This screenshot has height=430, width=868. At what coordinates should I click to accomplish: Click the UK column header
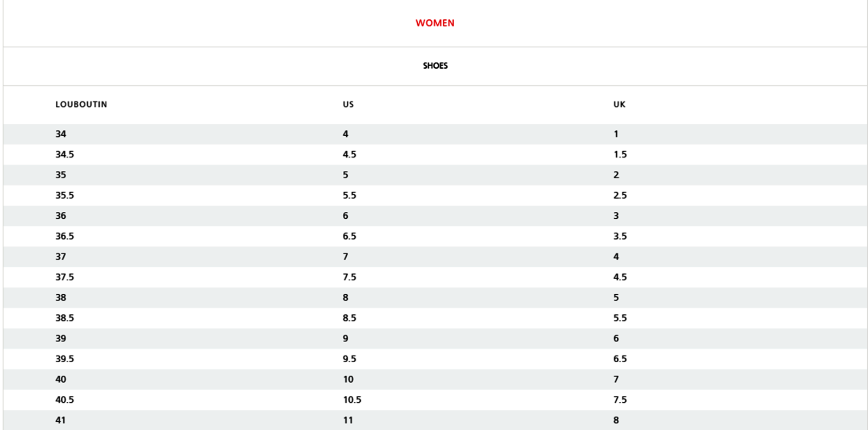[620, 104]
